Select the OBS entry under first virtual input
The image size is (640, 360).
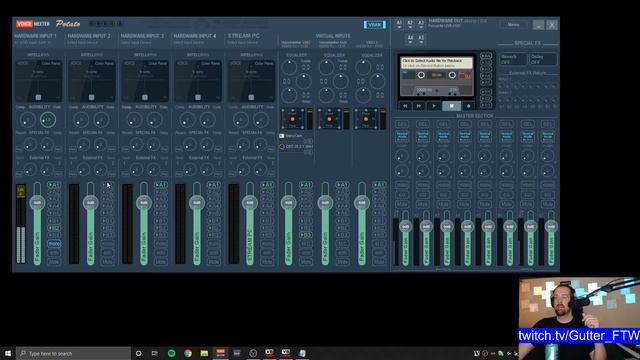296,146
